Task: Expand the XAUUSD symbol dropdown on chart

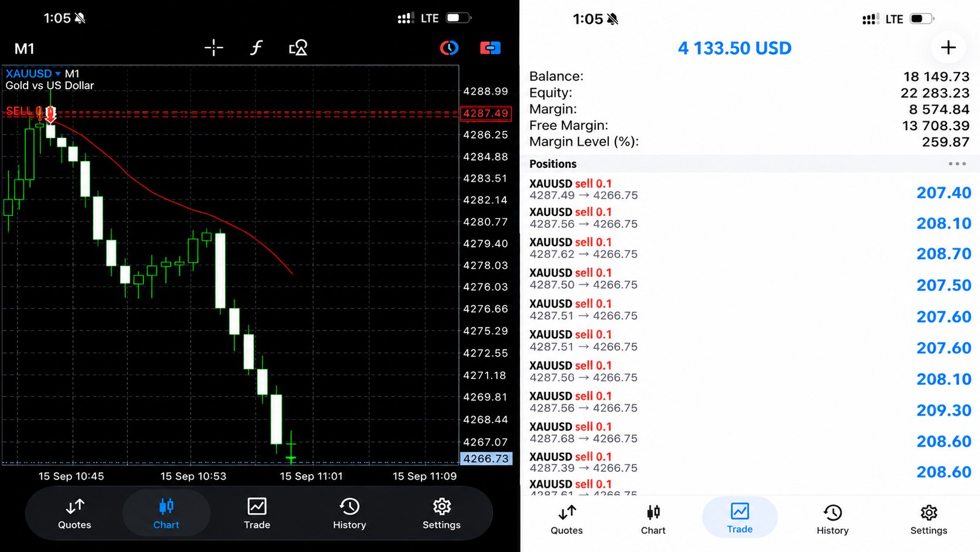Action: 33,73
